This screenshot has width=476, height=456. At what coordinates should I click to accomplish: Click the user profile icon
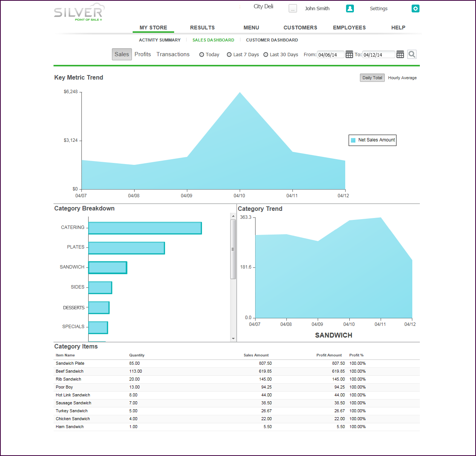[x=350, y=9]
